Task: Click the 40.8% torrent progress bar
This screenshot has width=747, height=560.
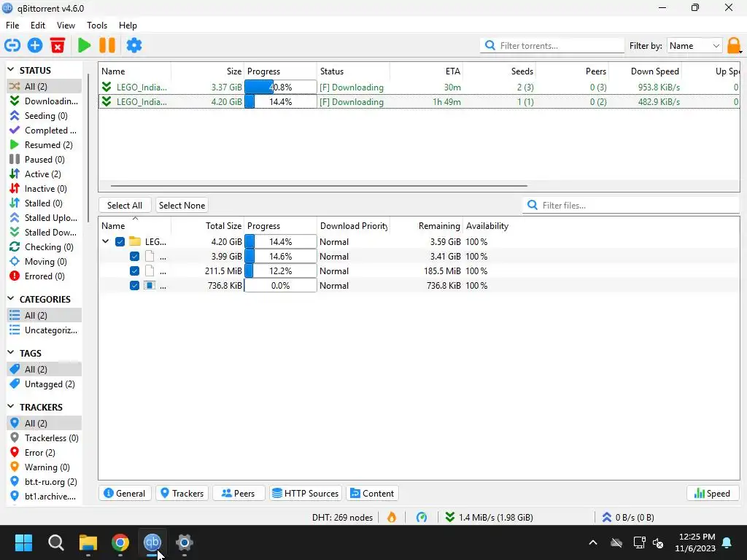Action: point(281,87)
